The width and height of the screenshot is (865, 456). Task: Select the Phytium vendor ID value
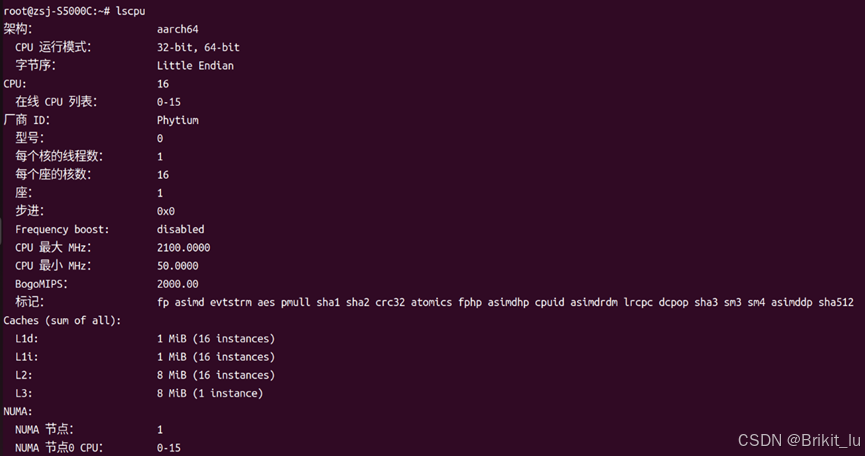click(x=178, y=120)
